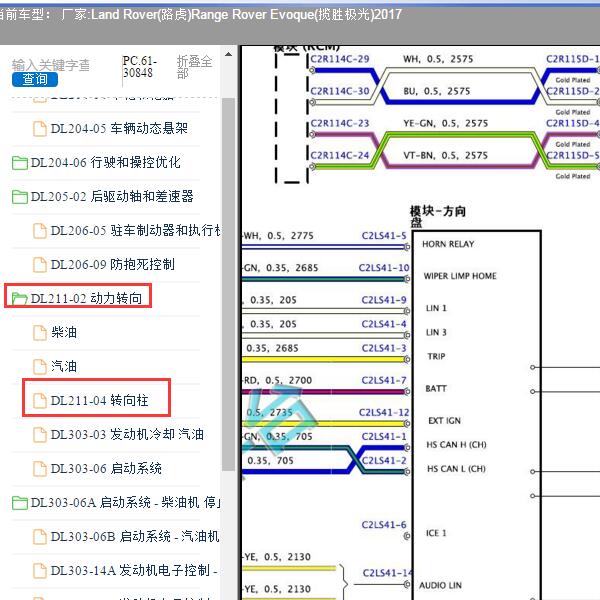Click the HS CAN H (CH) label
The width and height of the screenshot is (600, 600).
click(x=456, y=445)
